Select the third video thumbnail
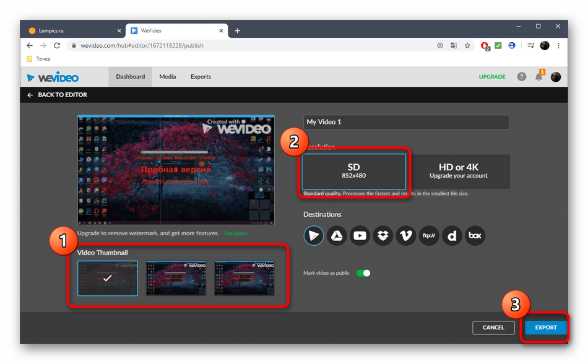This screenshot has height=364, width=588. coord(244,279)
